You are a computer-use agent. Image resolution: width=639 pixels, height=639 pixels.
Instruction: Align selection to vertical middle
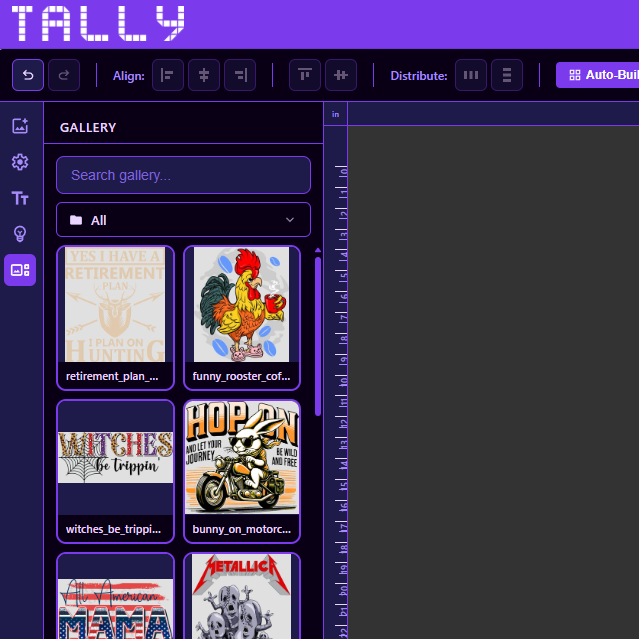point(341,75)
